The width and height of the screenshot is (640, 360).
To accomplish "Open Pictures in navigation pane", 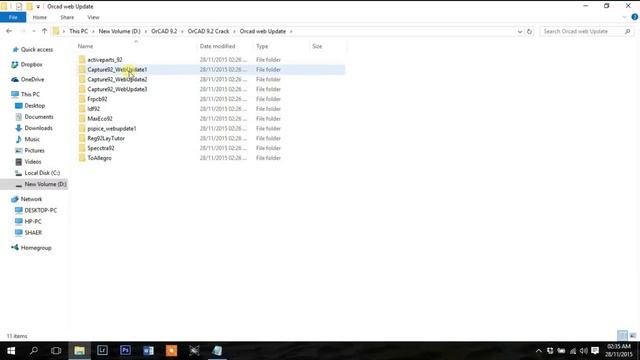I will point(34,150).
